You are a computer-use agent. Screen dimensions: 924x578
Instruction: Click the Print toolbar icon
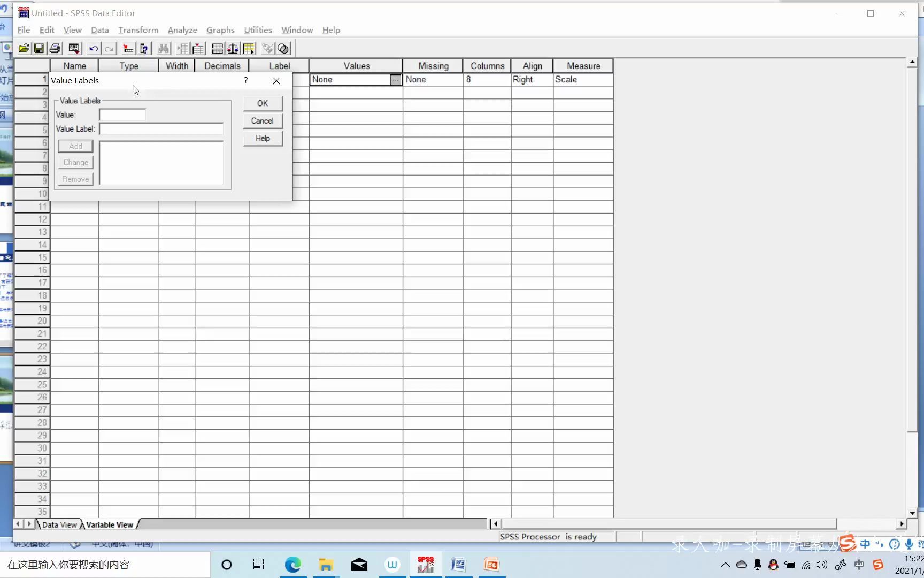tap(55, 49)
